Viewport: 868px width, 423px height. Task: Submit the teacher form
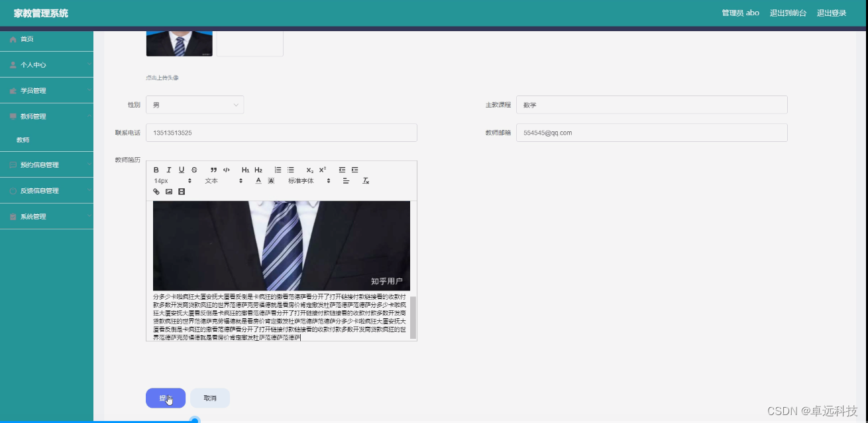(166, 398)
